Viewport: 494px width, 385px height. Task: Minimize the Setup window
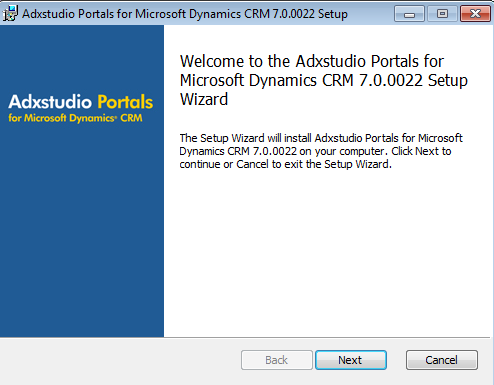409,14
